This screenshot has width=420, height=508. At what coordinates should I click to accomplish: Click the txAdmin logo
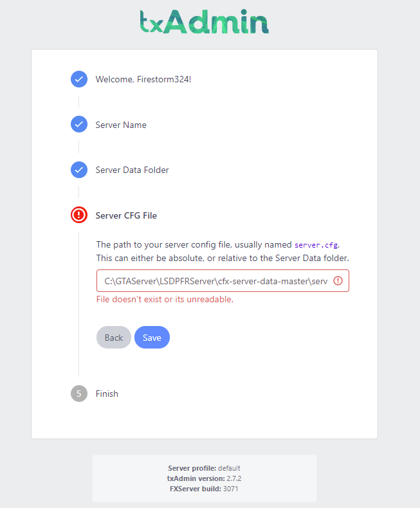205,22
